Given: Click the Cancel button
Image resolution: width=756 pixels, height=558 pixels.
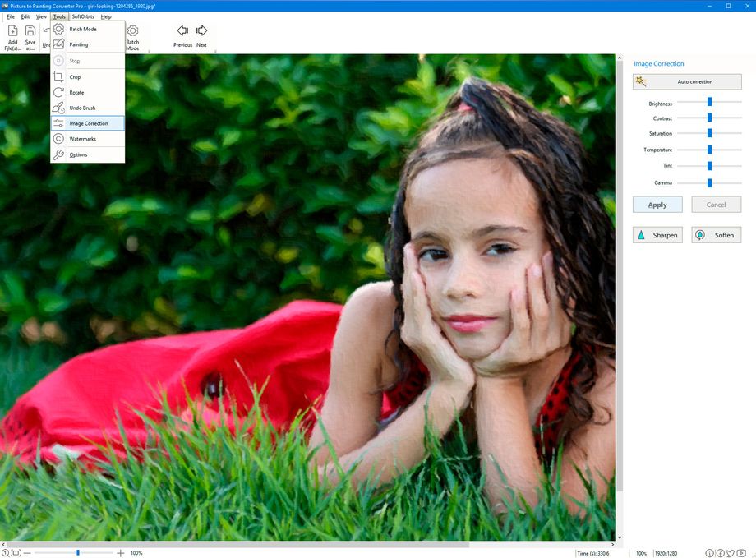Looking at the screenshot, I should (x=716, y=204).
